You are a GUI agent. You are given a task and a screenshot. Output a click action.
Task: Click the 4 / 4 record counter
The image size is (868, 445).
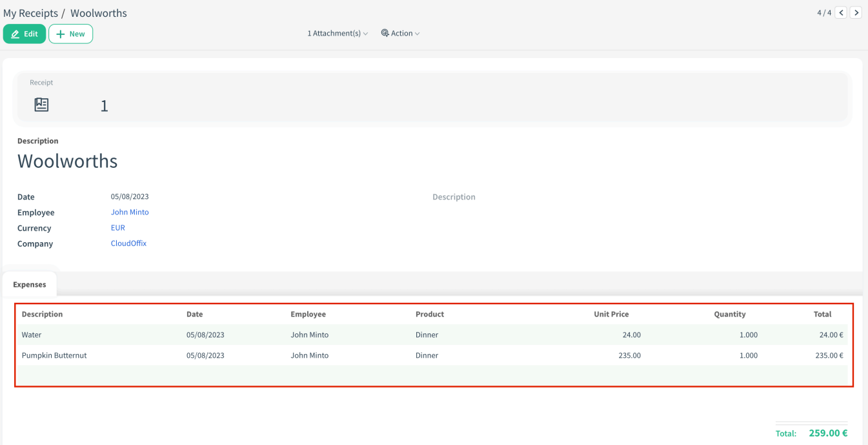click(x=824, y=12)
